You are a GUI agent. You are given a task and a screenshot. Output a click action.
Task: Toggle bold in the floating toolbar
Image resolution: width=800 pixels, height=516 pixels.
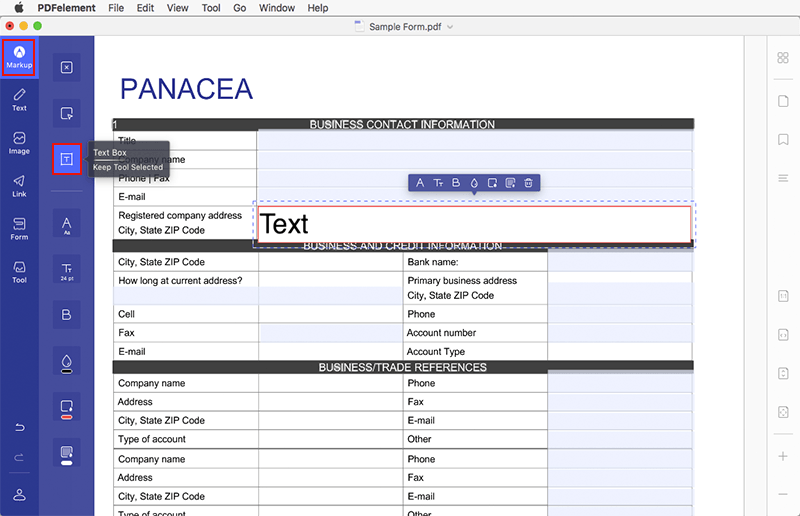[456, 183]
